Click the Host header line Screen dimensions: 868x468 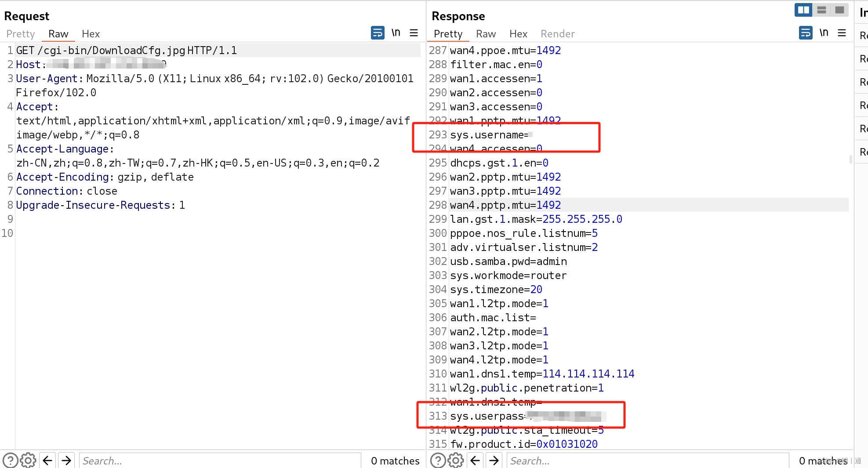tap(91, 65)
